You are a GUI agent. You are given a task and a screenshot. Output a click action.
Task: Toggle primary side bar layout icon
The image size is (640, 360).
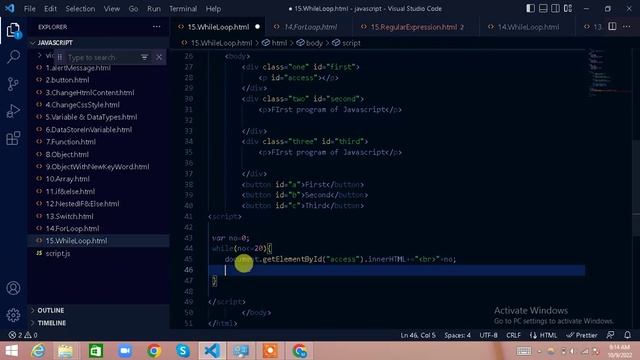coord(530,8)
